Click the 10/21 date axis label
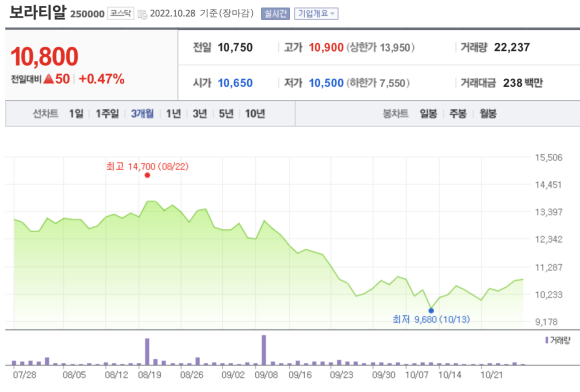Viewport: 580px width, 392px height. (492, 375)
